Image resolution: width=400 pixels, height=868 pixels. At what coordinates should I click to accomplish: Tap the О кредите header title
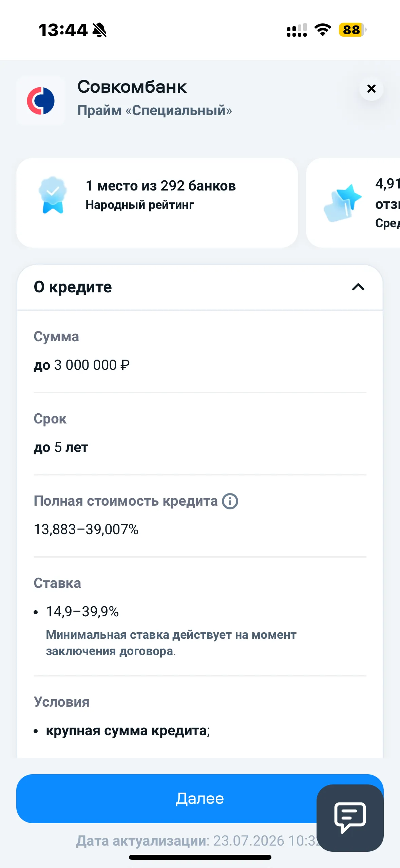[x=73, y=287]
